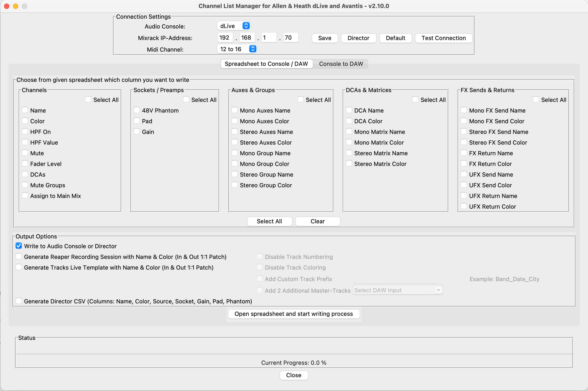Uncheck Write to Audio Console or Director

tap(19, 246)
